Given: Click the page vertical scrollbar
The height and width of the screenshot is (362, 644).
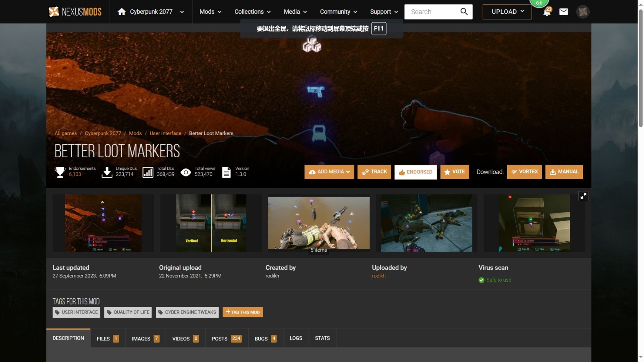Looking at the screenshot, I should (x=641, y=69).
